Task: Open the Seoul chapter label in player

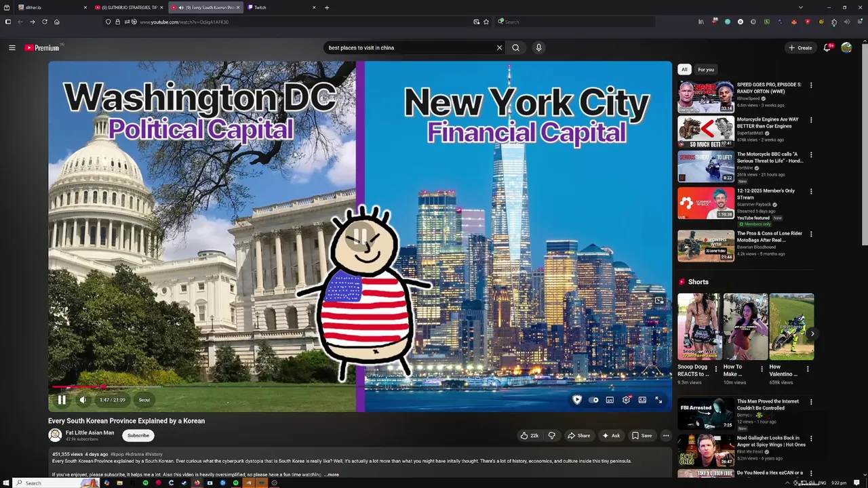Action: pos(144,400)
